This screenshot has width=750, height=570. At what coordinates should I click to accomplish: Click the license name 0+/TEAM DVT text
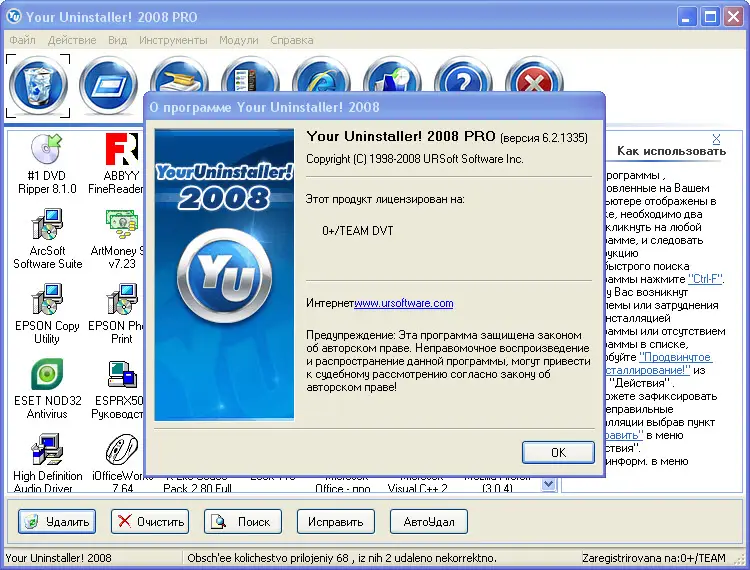coord(358,231)
